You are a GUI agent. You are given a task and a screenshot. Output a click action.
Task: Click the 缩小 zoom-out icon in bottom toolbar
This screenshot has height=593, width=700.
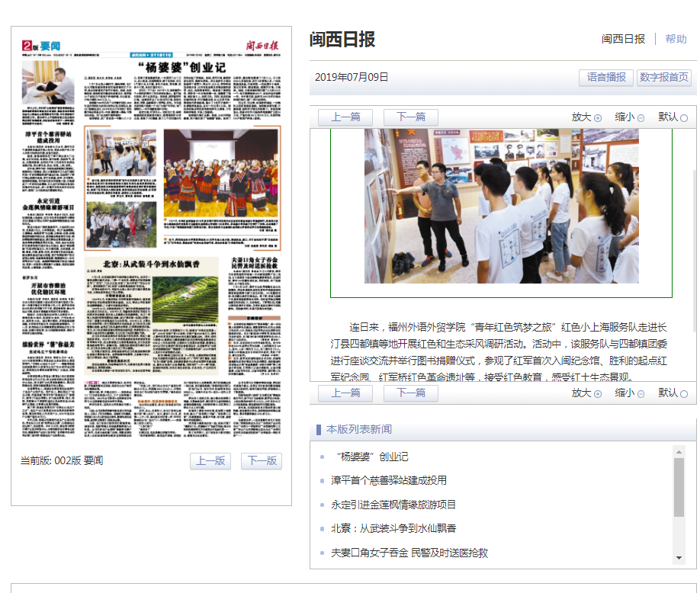641,393
